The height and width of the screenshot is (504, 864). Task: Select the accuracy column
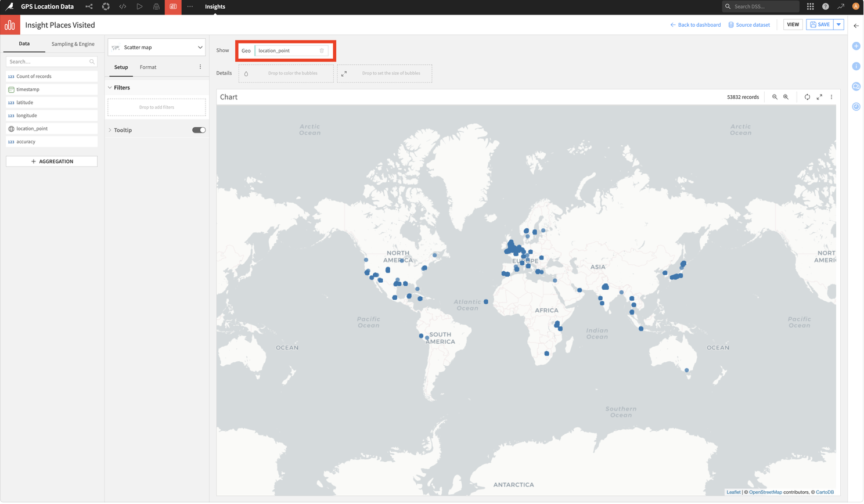(52, 142)
